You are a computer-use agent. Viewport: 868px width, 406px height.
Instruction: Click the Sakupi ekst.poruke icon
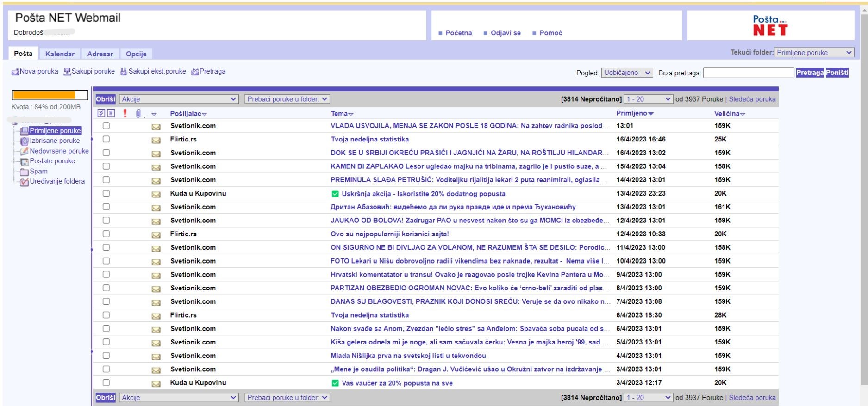click(x=123, y=72)
